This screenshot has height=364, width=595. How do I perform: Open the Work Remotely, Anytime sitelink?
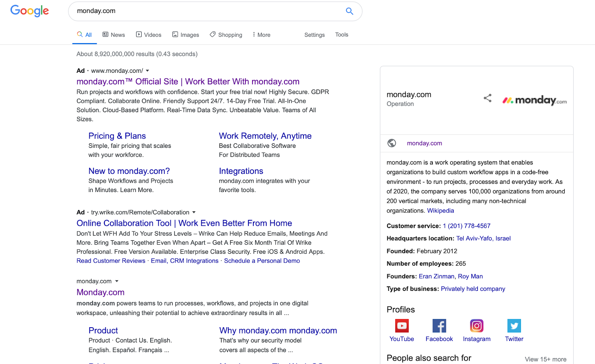coord(265,136)
